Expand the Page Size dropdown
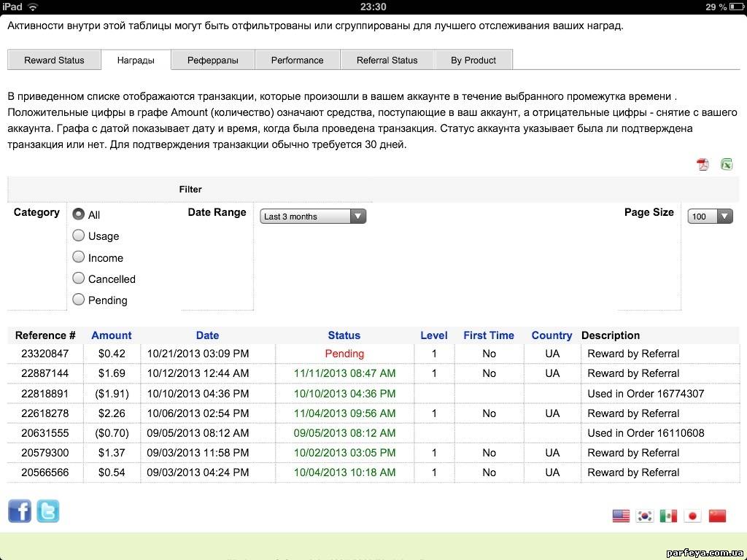 point(710,217)
